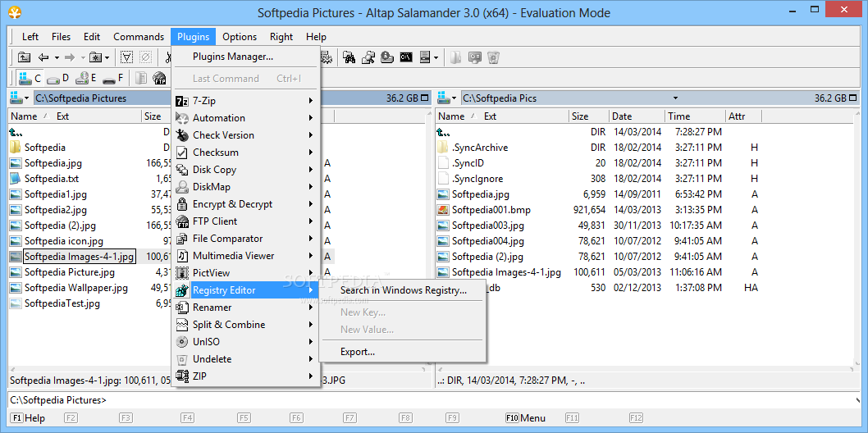This screenshot has width=868, height=433.
Task: Click left panel drive selector icon
Action: (16, 98)
